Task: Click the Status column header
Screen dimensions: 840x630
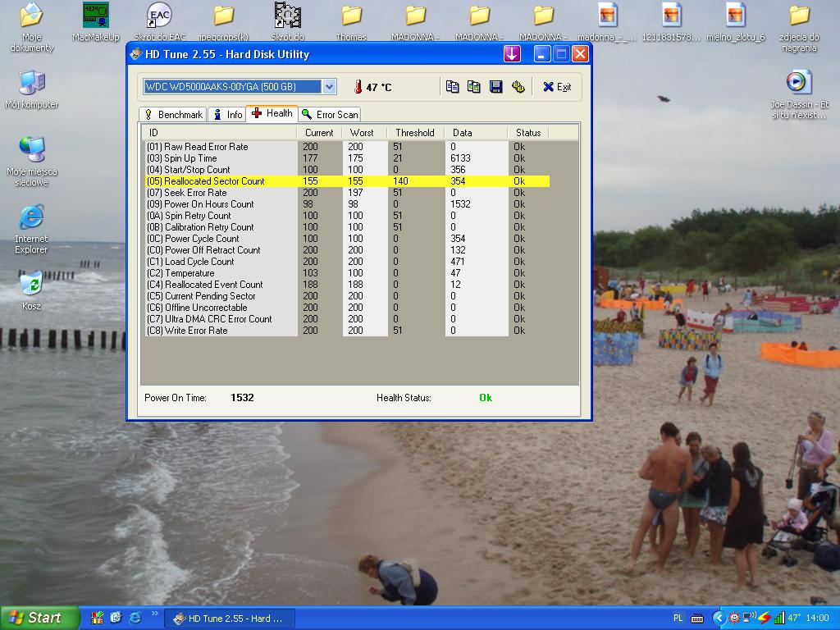Action: pos(528,132)
